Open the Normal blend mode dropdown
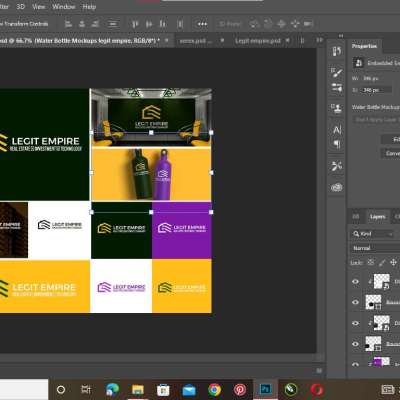The image size is (400, 400). pyautogui.click(x=376, y=248)
